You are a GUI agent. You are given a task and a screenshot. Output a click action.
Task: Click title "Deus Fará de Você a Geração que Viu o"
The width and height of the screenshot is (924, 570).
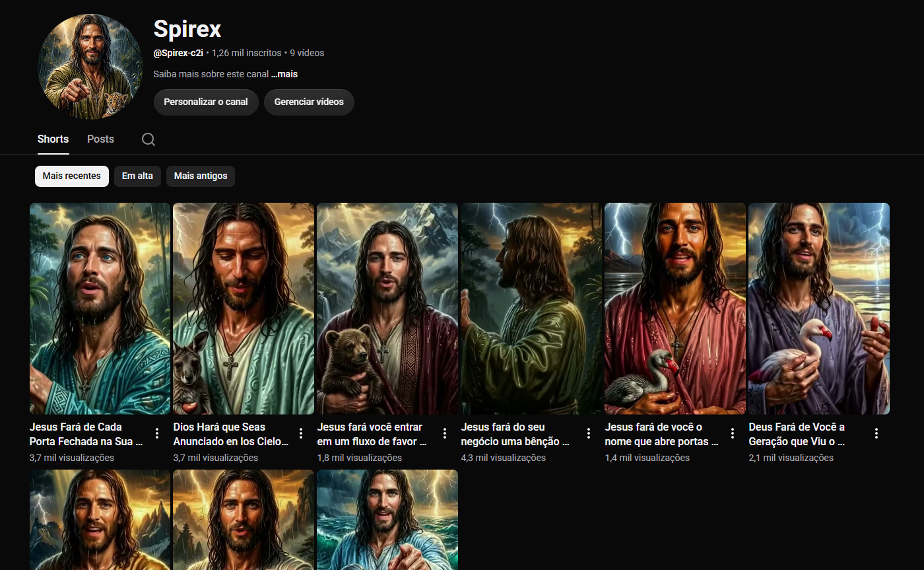click(797, 434)
